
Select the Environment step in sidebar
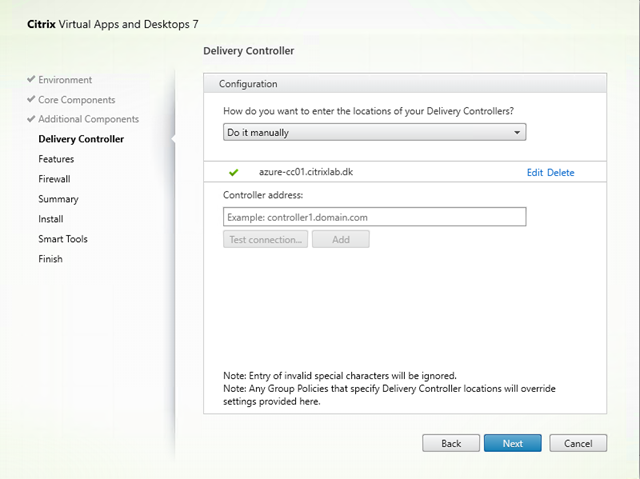[x=65, y=80]
